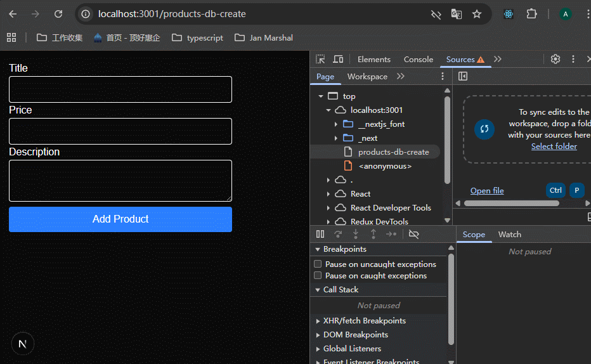This screenshot has width=591, height=364.
Task: Click the pause script execution button
Action: point(320,234)
